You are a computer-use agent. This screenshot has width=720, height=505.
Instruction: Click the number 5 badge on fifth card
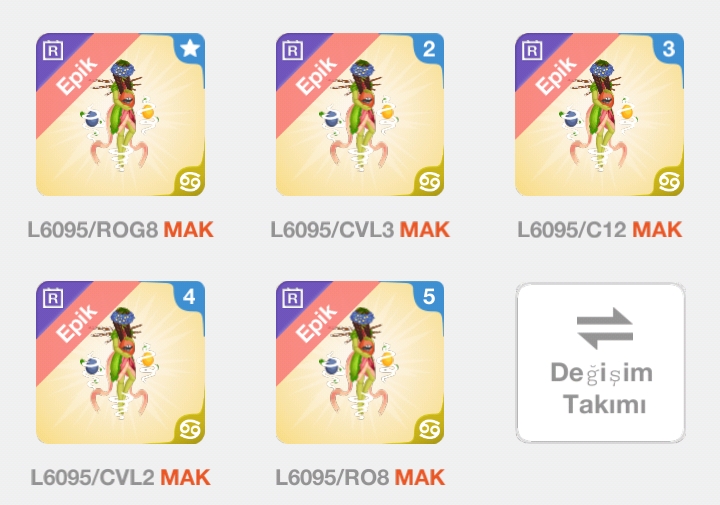(429, 296)
